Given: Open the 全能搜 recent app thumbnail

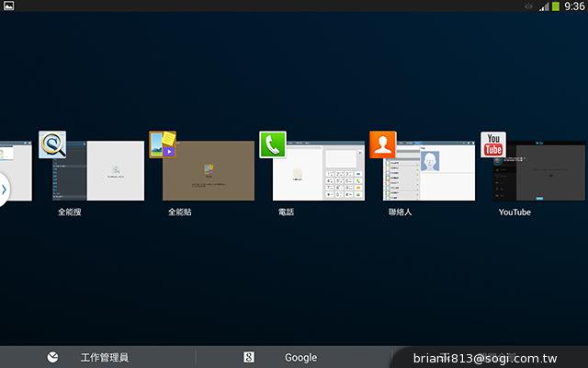Looking at the screenshot, I should [x=98, y=170].
